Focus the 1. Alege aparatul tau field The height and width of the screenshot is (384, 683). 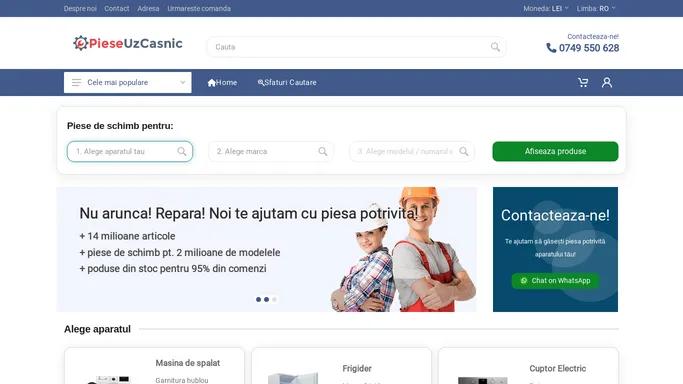130,151
